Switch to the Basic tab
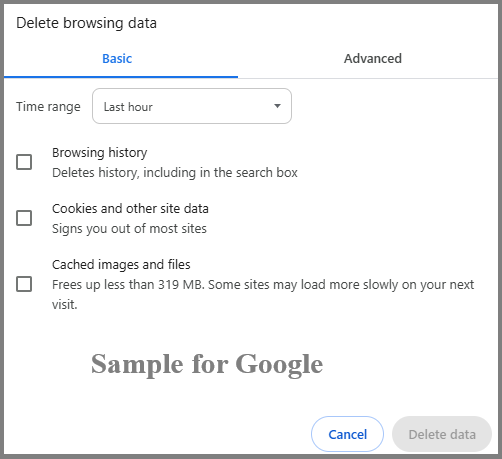Screen dimensions: 502x459 (117, 59)
